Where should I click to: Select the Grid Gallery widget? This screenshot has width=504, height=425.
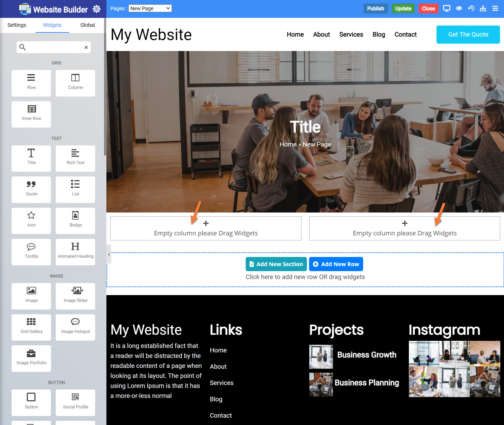coord(31,327)
